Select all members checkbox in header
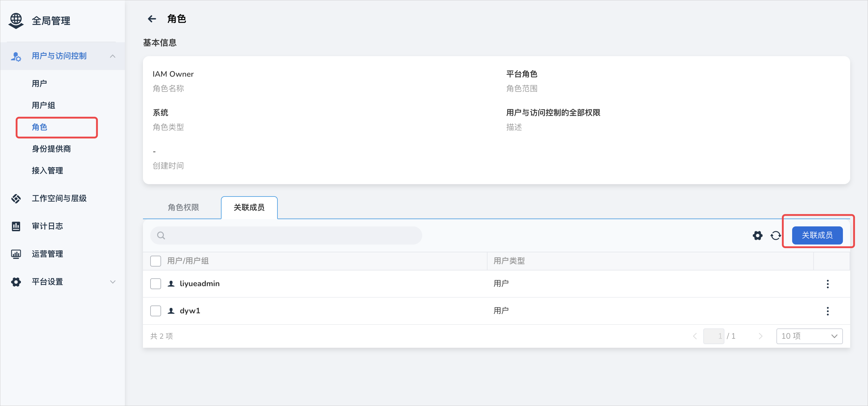The height and width of the screenshot is (406, 868). coord(156,261)
